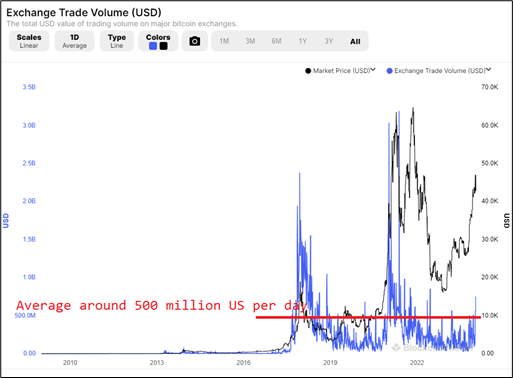Click the 70.0K right axis label
Image resolution: width=513 pixels, height=378 pixels.
coord(490,87)
